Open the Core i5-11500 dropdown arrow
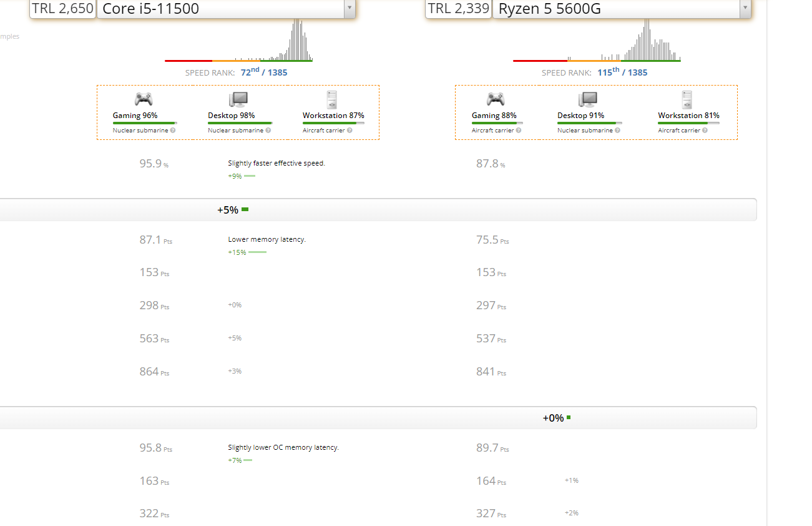The height and width of the screenshot is (526, 812). pyautogui.click(x=350, y=8)
